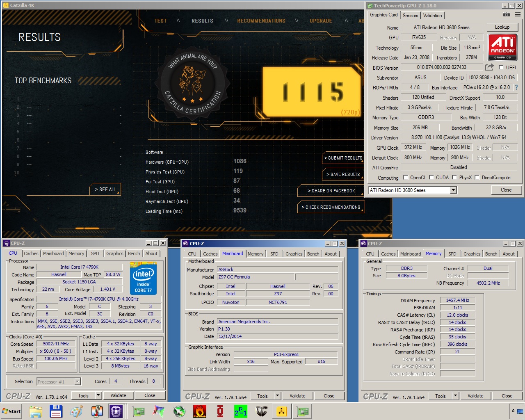525x420 pixels.
Task: Click the Catzilla certification badge emblem
Action: click(x=193, y=83)
